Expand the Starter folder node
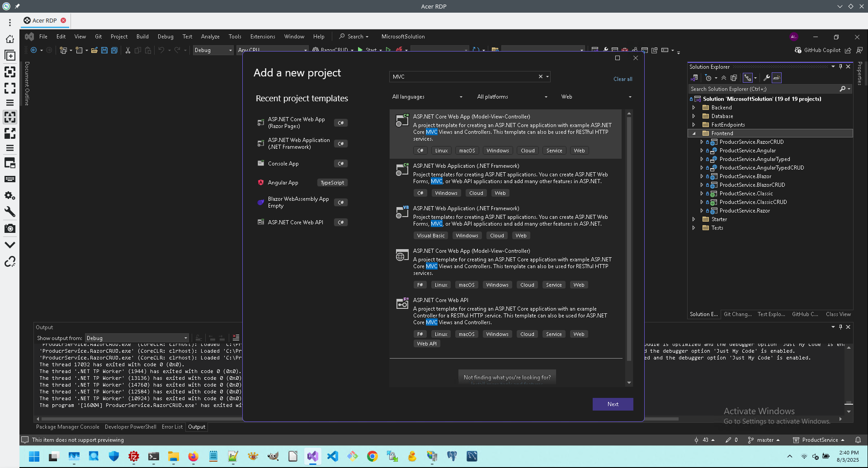 coord(694,219)
